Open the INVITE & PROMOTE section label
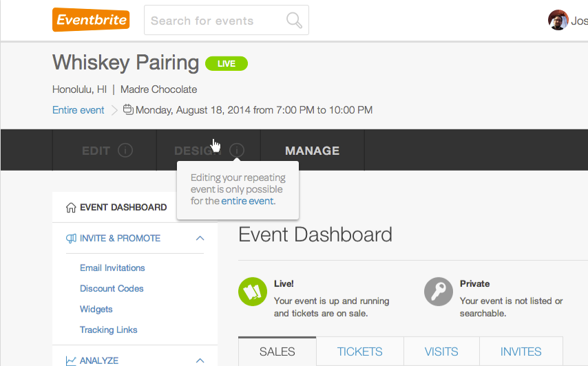Screen dimensions: 588x366 pos(120,238)
